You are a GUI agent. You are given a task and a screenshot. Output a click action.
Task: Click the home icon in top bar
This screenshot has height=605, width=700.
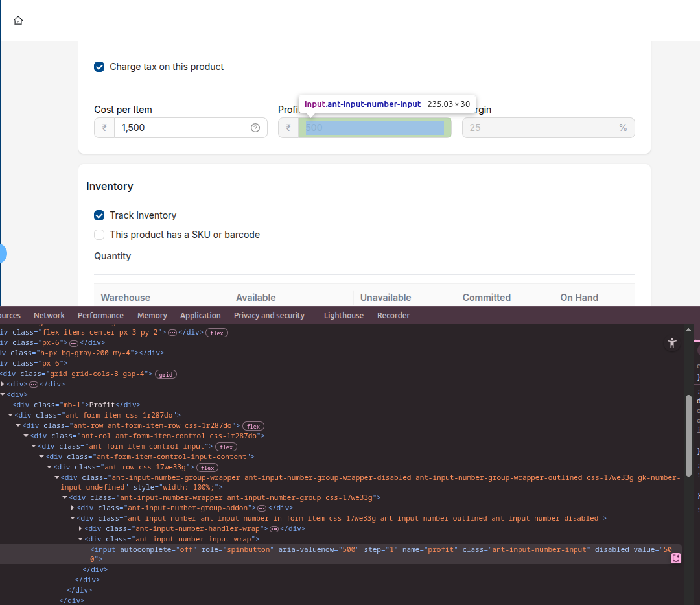click(18, 21)
